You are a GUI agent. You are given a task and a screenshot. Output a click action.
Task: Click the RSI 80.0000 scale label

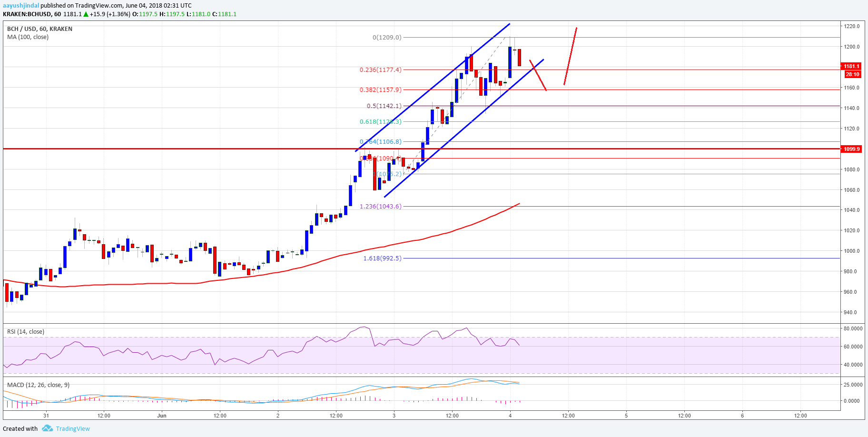coord(853,328)
